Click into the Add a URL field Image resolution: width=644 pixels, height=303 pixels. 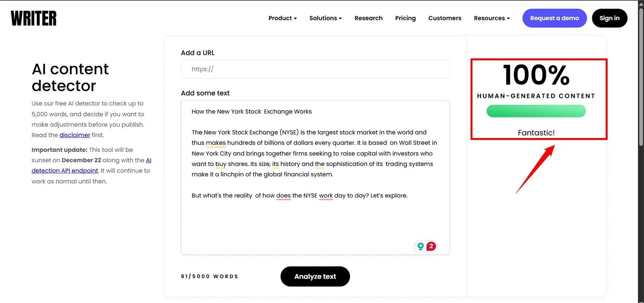[x=315, y=69]
